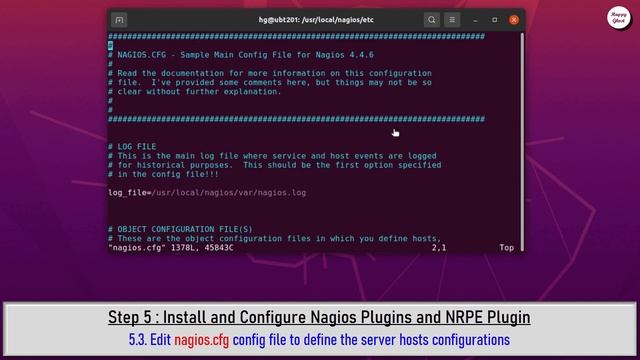Click the '# OBJECT CONFIGURATION FILE(S)' heading
This screenshot has height=360, width=640.
180,229
